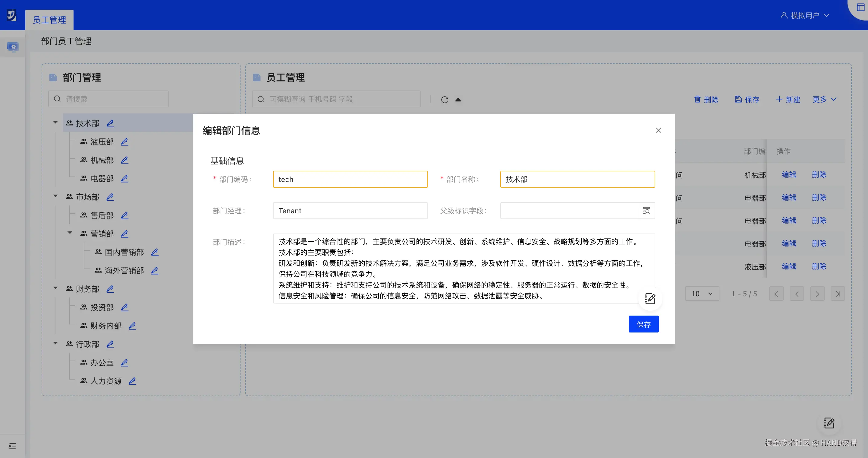Click the edit-note icon in description box

[650, 298]
